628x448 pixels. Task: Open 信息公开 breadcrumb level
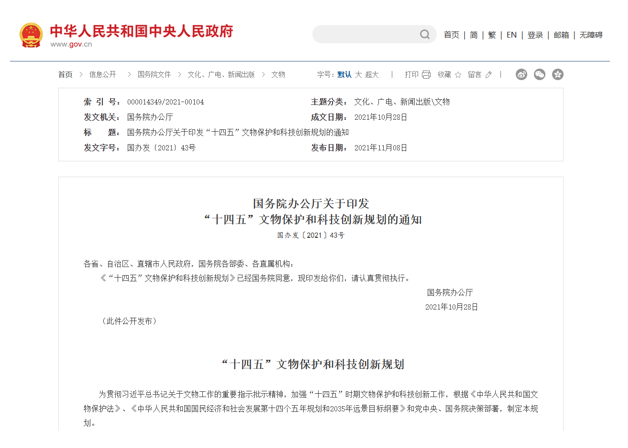[x=102, y=74]
